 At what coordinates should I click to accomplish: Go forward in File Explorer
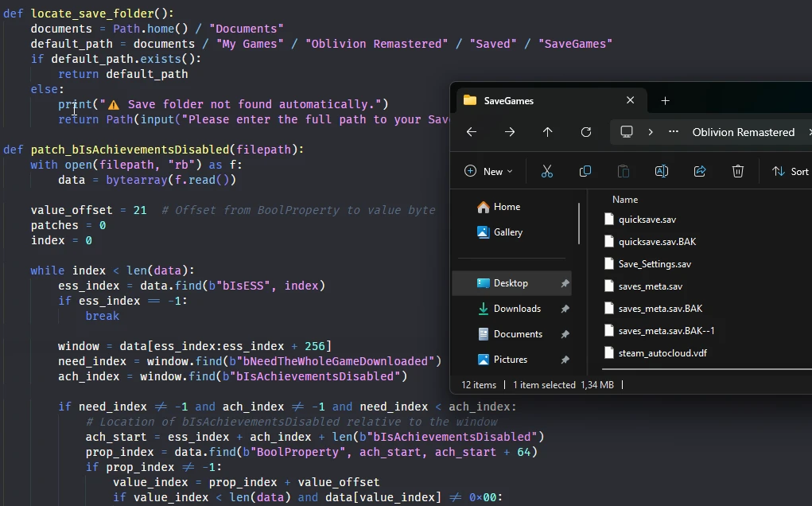[510, 132]
